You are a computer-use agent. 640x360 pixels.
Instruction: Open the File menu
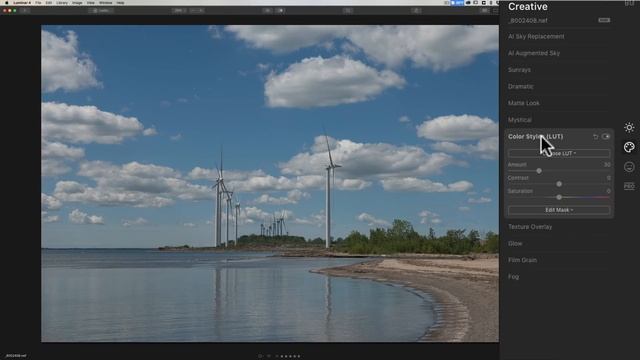38,2
